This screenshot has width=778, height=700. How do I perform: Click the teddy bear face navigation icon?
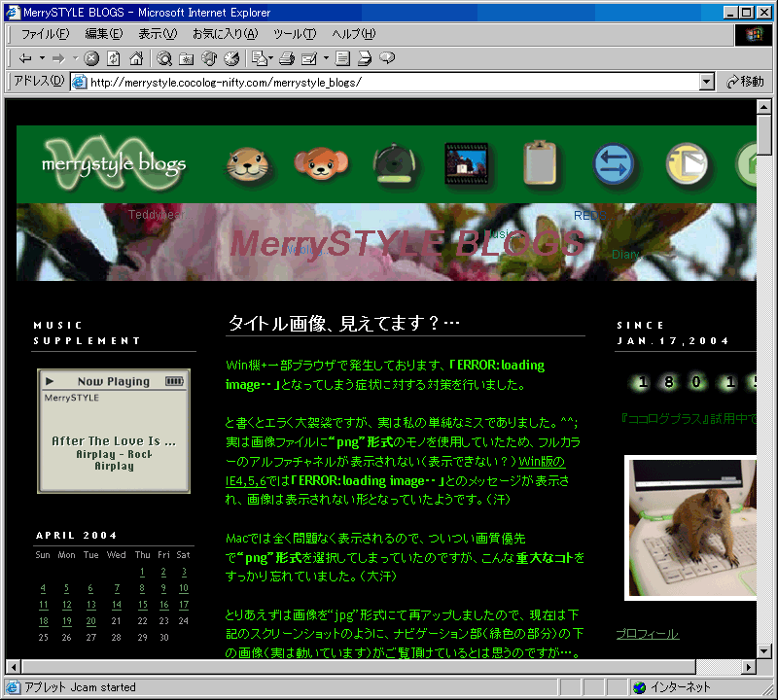(x=321, y=163)
